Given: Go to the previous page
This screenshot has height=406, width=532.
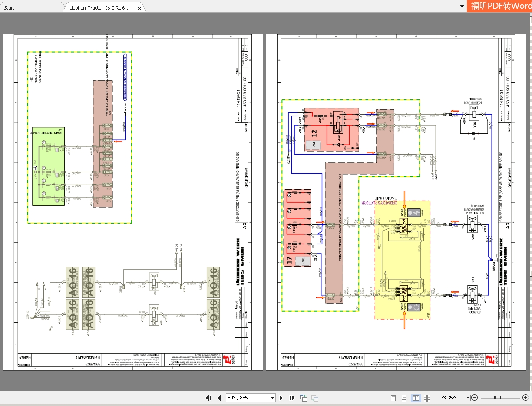Looking at the screenshot, I should coord(219,398).
